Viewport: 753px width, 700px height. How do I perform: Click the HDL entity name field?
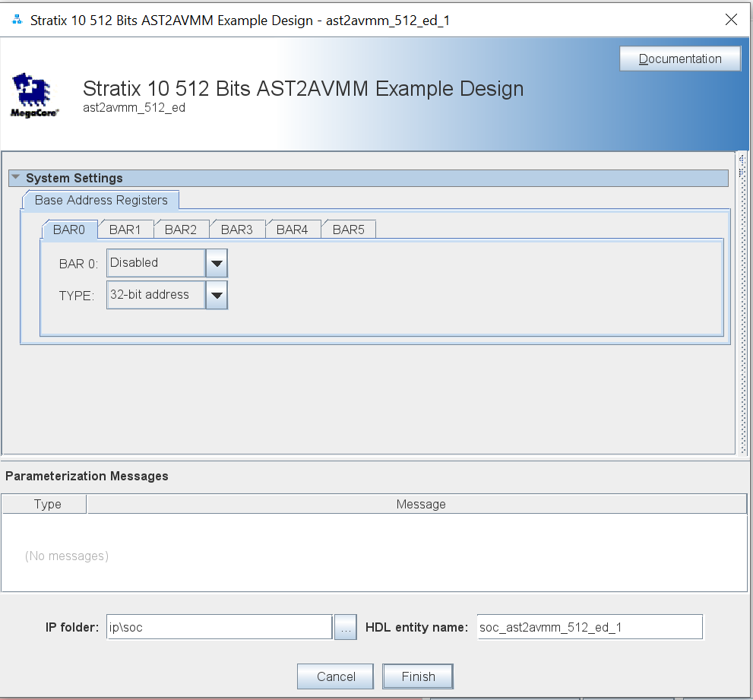[x=589, y=628]
